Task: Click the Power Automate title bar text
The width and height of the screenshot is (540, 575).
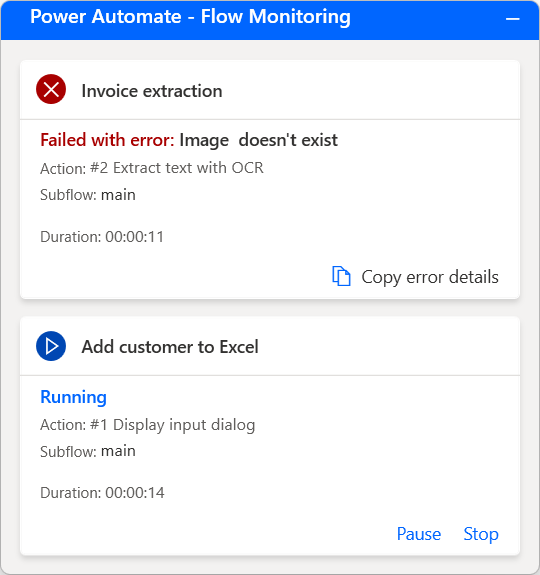Action: [x=190, y=17]
